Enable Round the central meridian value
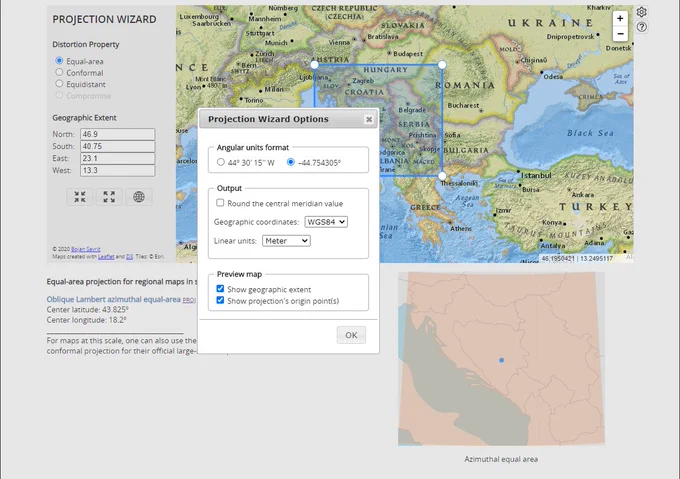The width and height of the screenshot is (680, 479). (220, 203)
